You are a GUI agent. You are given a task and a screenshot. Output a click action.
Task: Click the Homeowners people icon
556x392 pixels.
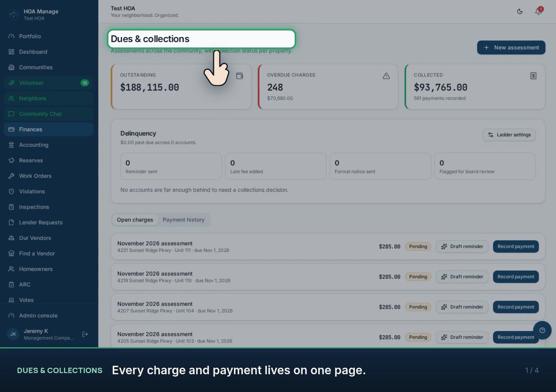click(x=11, y=269)
